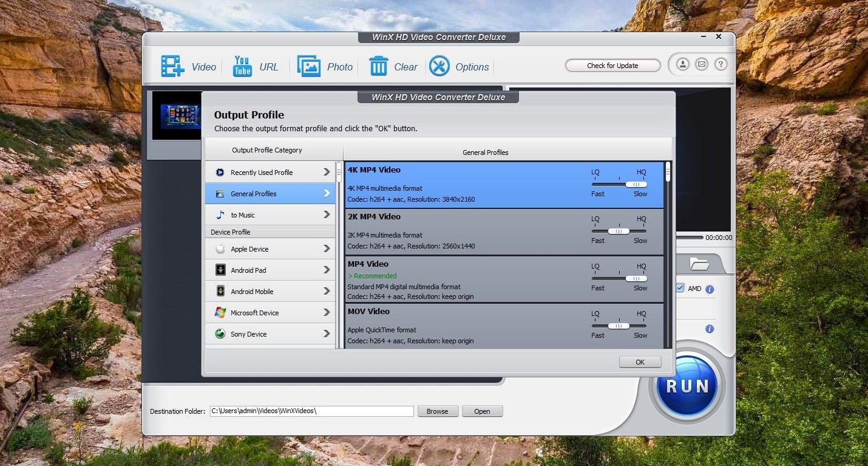Confirm profile selection with OK button

click(640, 361)
